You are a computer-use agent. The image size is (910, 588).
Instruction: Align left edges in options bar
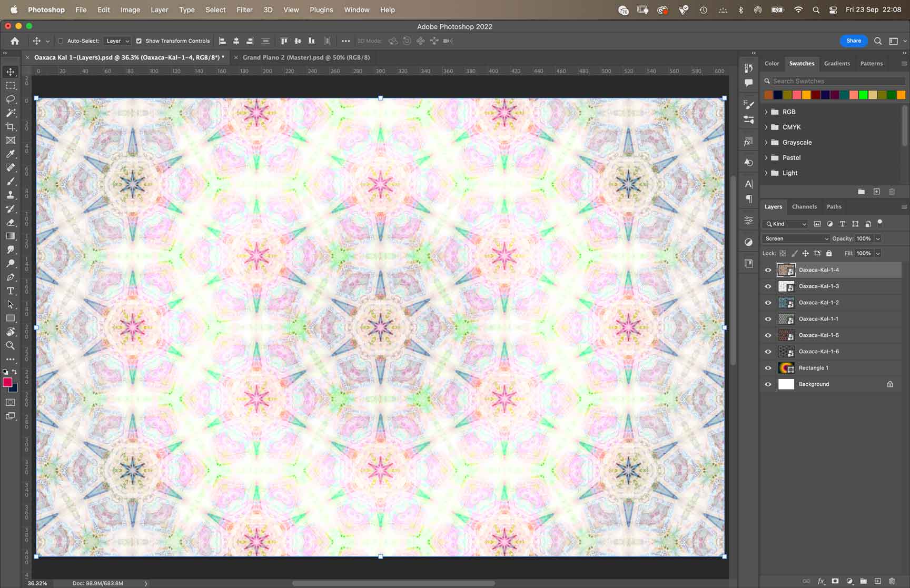(222, 41)
